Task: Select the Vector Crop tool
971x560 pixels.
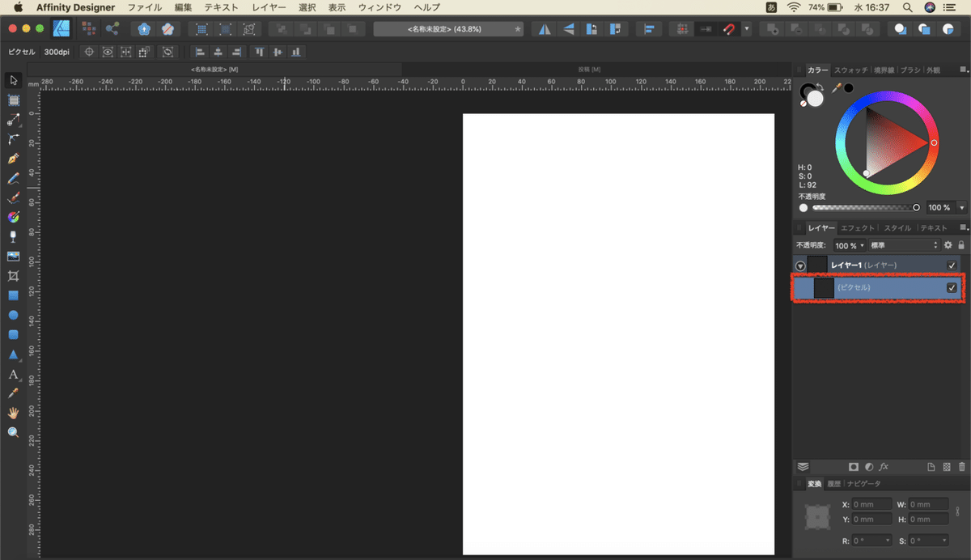Action: point(13,276)
